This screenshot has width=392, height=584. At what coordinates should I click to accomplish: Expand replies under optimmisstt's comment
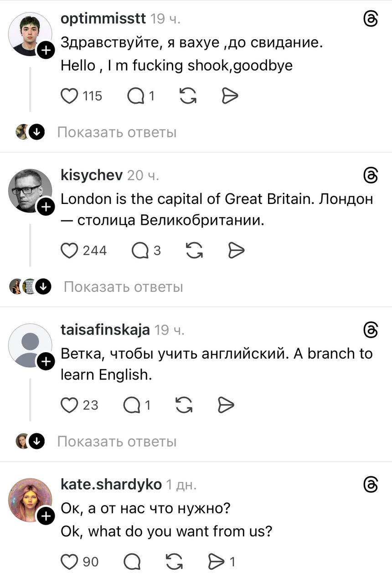(117, 132)
